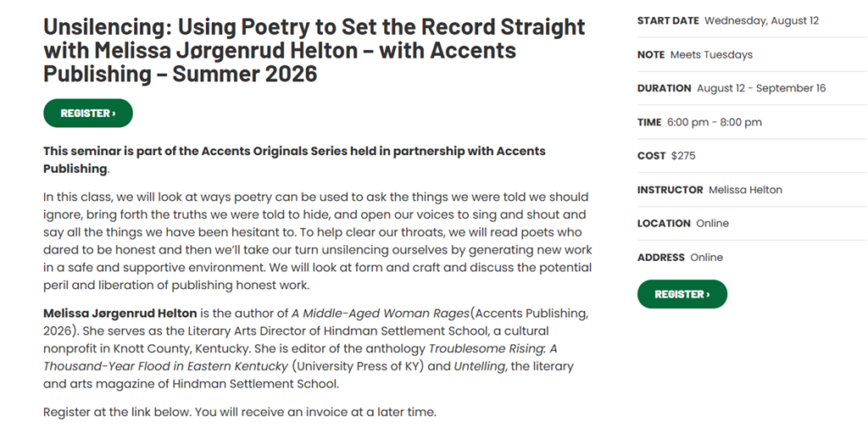
Task: Click the class description paragraph text
Action: (318, 241)
